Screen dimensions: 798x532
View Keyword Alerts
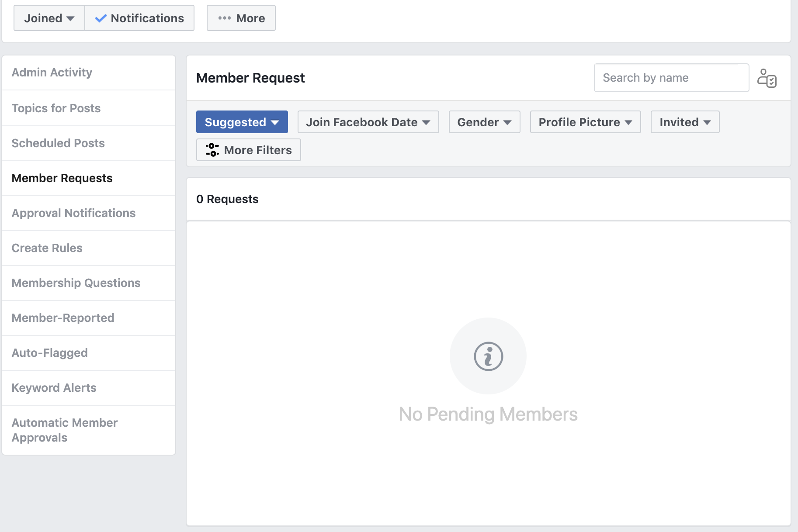coord(54,387)
